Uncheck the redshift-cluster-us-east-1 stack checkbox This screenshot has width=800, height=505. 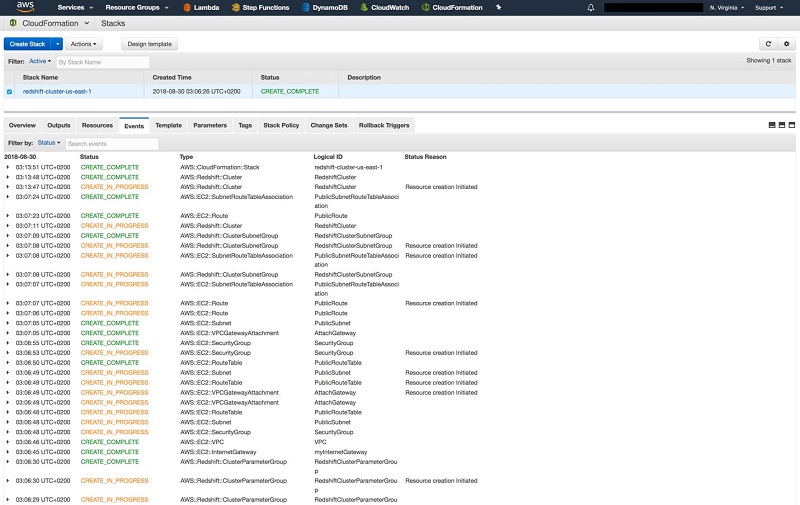tap(9, 92)
